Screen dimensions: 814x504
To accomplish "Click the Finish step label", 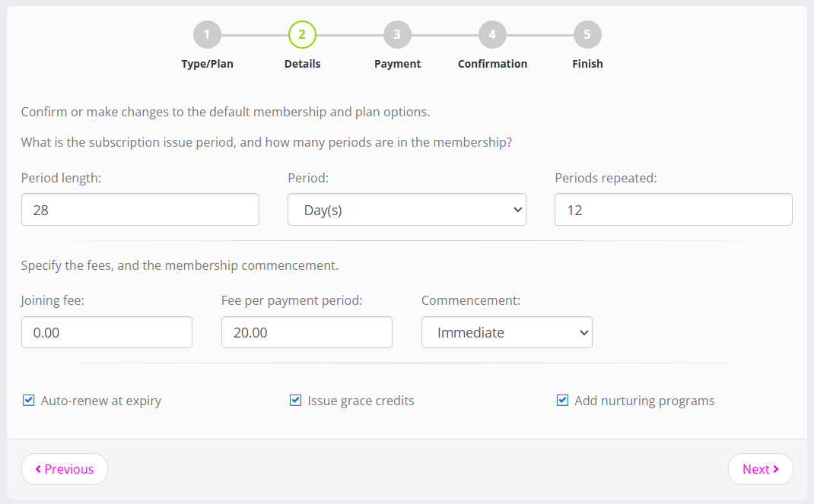I will coord(587,64).
